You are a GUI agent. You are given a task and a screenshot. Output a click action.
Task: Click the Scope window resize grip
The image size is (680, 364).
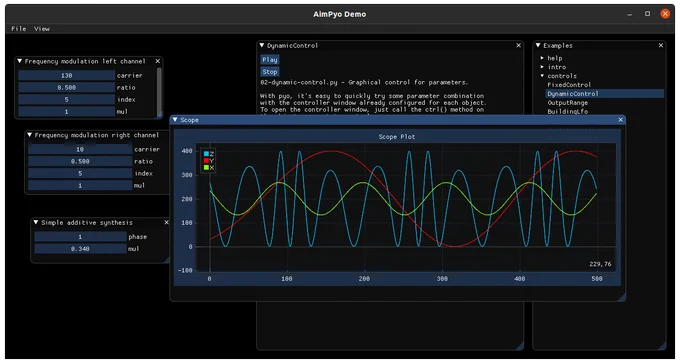pos(621,297)
